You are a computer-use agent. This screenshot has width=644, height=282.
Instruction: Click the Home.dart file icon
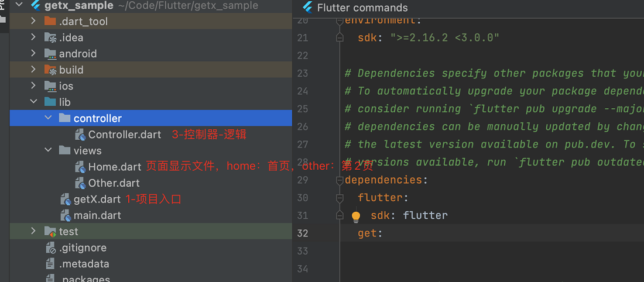[80, 167]
